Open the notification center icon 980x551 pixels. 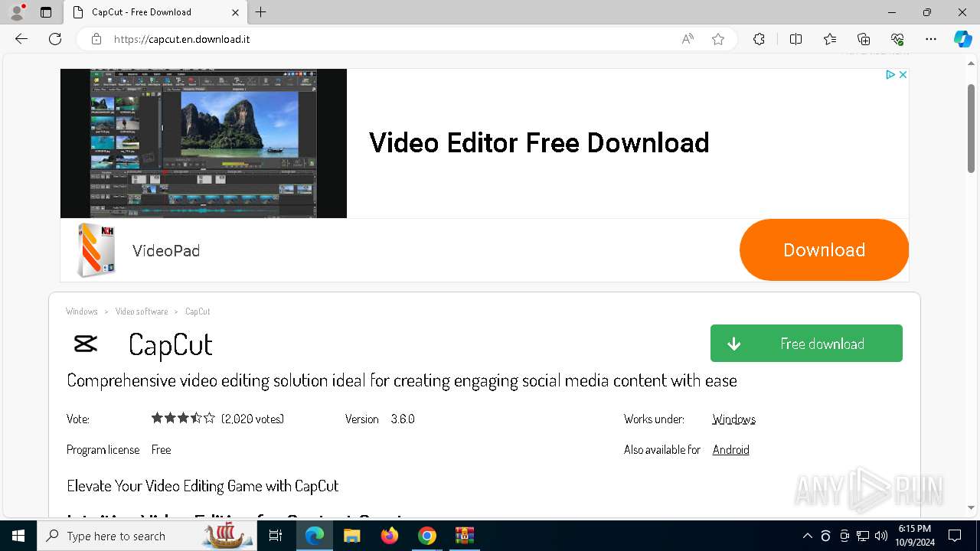pyautogui.click(x=955, y=536)
